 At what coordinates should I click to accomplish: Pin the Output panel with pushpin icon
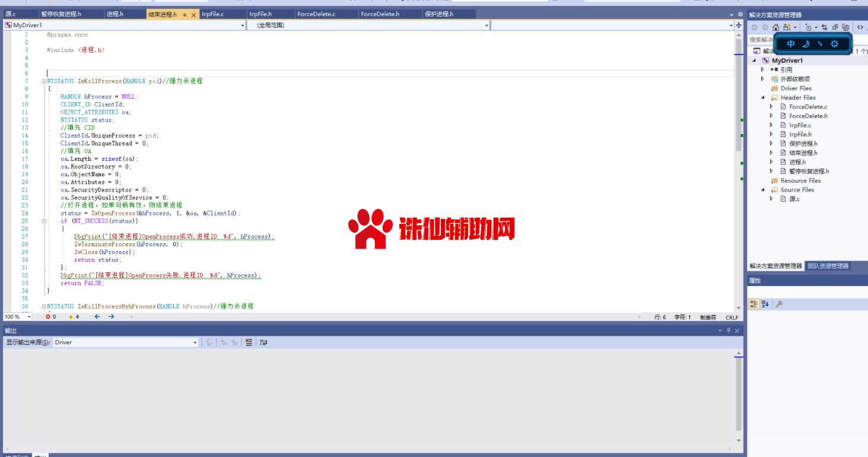[x=729, y=331]
